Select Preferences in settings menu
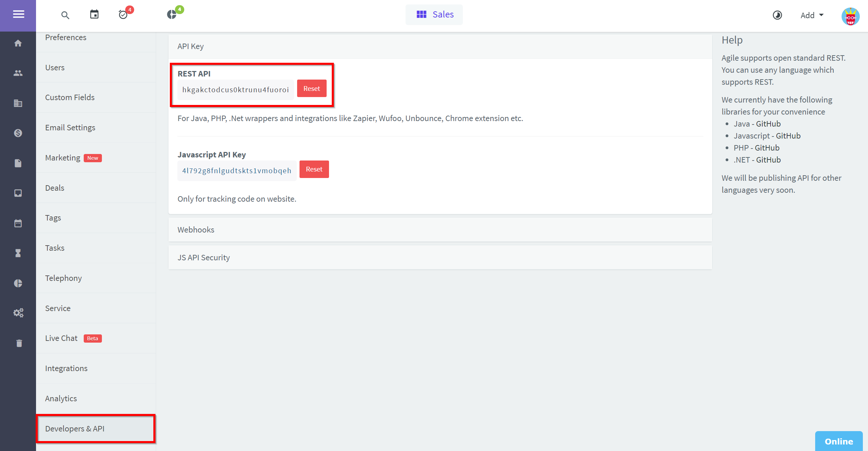 (96, 37)
